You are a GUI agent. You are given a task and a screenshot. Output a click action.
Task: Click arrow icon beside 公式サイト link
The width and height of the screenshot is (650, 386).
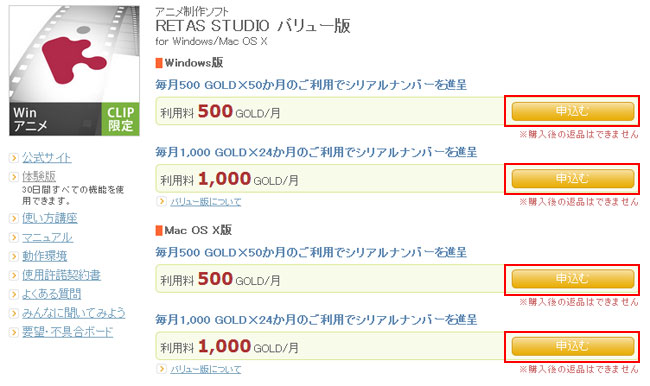point(14,158)
